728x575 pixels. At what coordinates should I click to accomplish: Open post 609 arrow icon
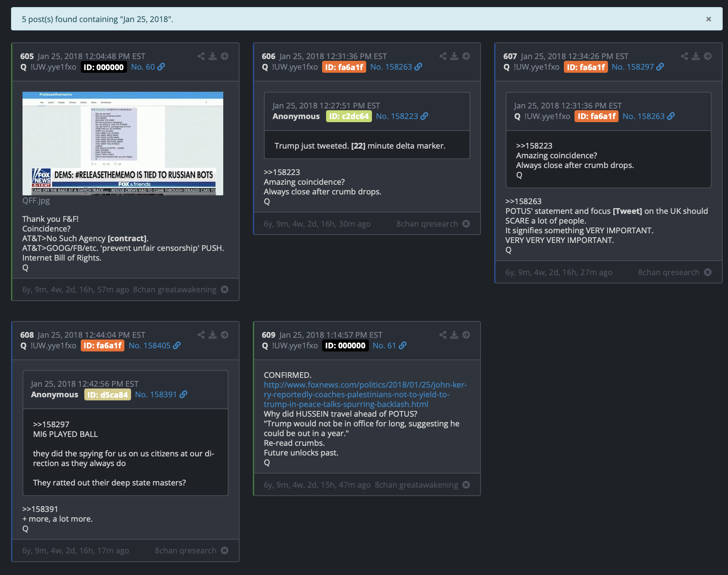pyautogui.click(x=466, y=335)
